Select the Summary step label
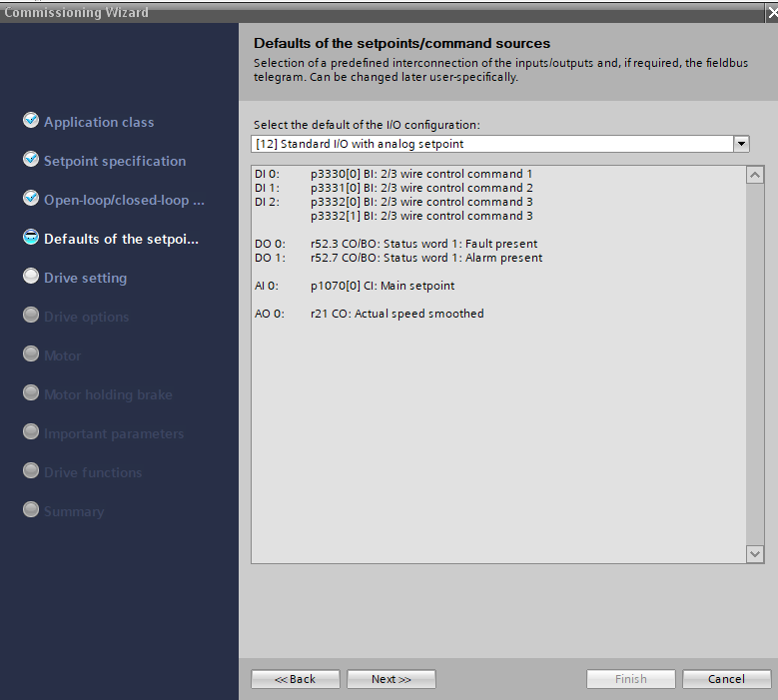 (x=74, y=511)
